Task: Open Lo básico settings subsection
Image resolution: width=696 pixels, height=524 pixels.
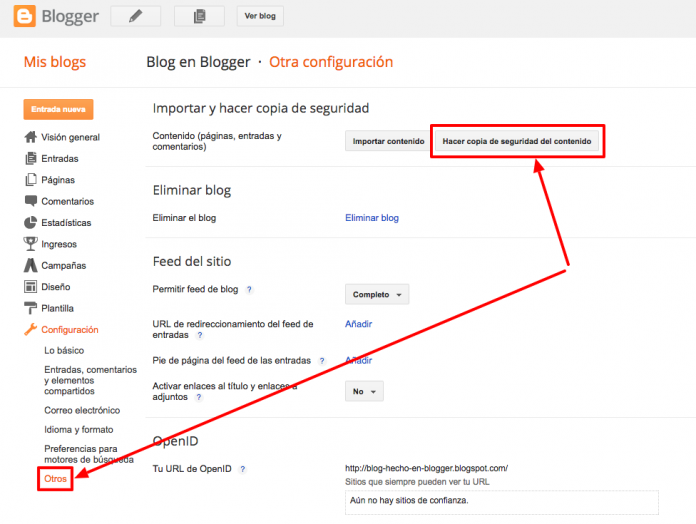Action: point(64,351)
